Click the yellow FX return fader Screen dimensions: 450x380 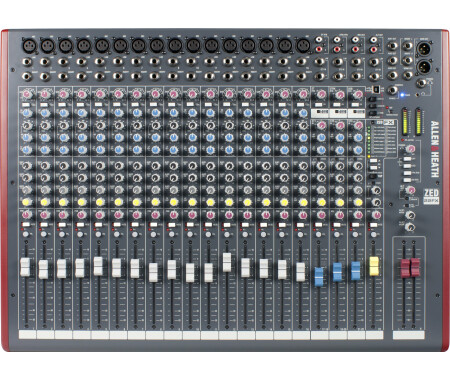[374, 266]
